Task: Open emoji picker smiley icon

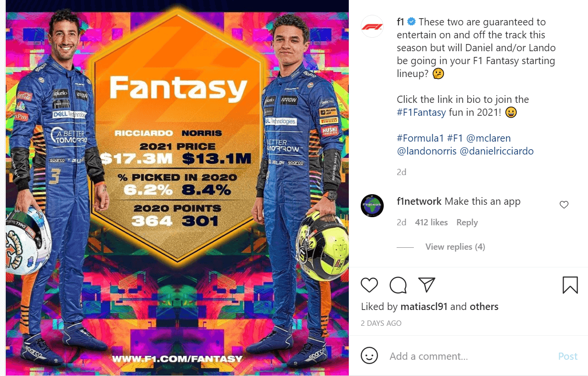Action: (369, 356)
